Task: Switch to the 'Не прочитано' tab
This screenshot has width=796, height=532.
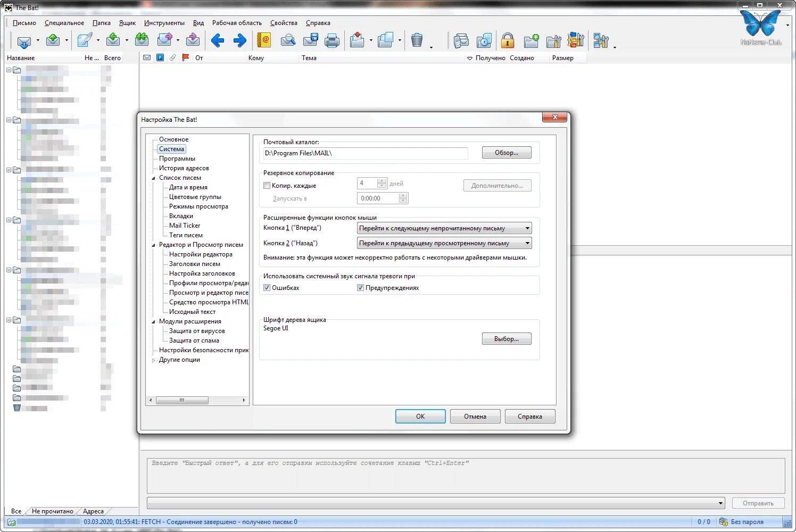Action: coord(52,511)
